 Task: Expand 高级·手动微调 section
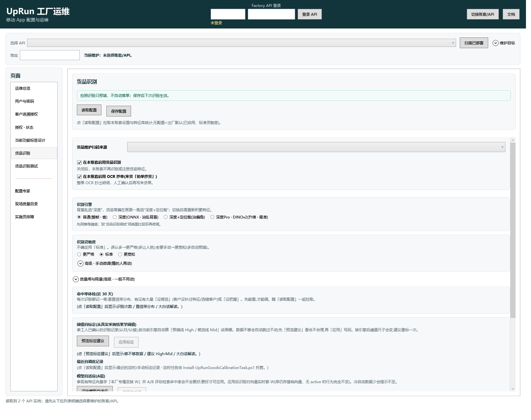click(x=80, y=264)
